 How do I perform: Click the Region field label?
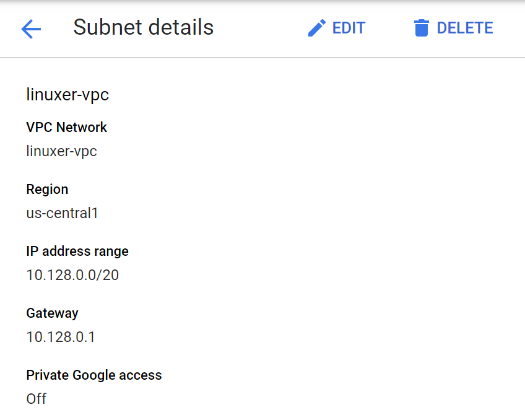coord(47,189)
